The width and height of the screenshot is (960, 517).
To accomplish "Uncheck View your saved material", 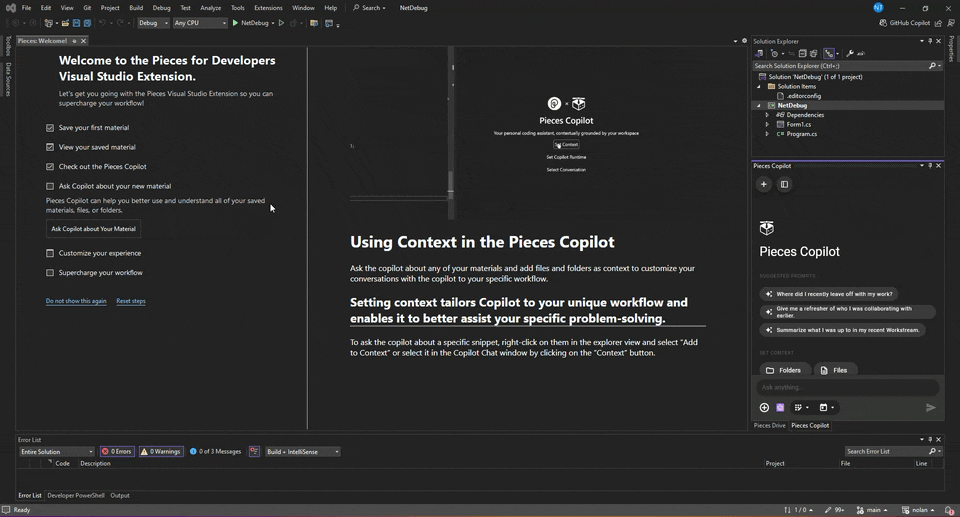I will point(50,147).
